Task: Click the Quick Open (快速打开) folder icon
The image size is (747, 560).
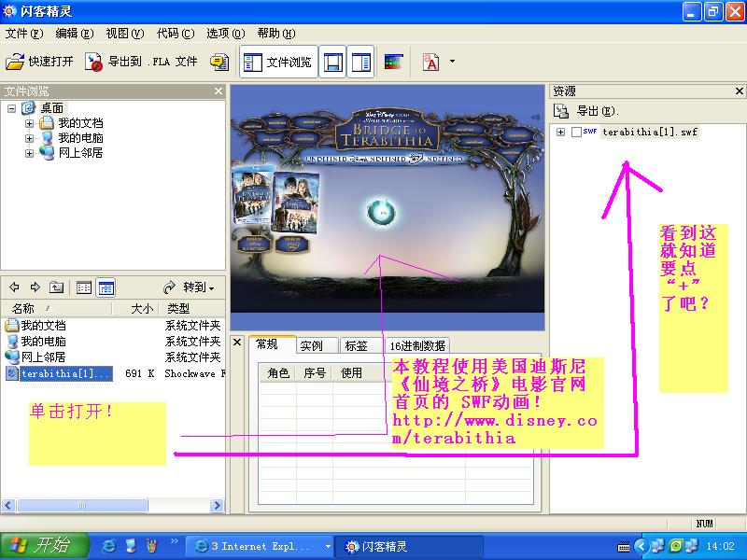Action: click(x=15, y=62)
